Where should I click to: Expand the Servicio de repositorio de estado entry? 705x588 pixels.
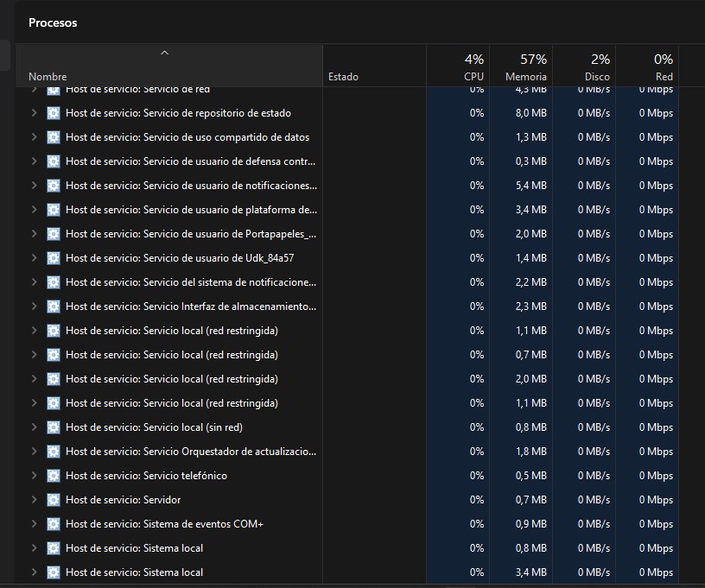click(x=35, y=113)
